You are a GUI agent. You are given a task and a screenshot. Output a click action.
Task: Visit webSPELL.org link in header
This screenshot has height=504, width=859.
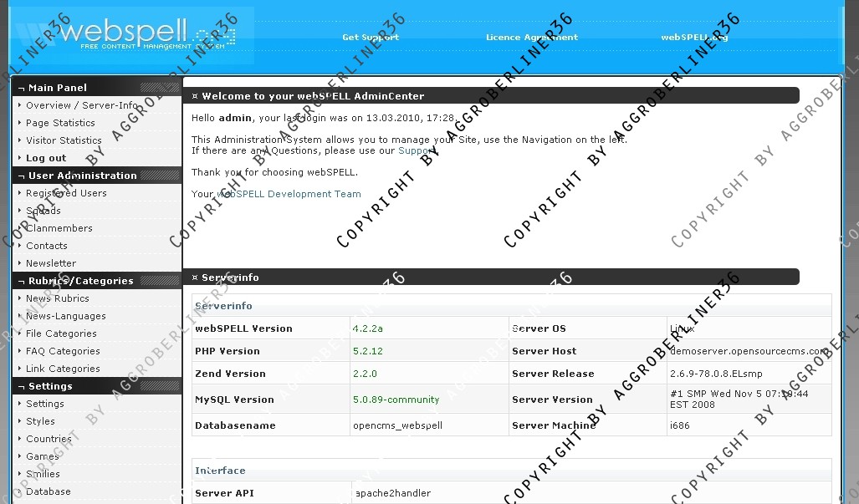pos(694,38)
